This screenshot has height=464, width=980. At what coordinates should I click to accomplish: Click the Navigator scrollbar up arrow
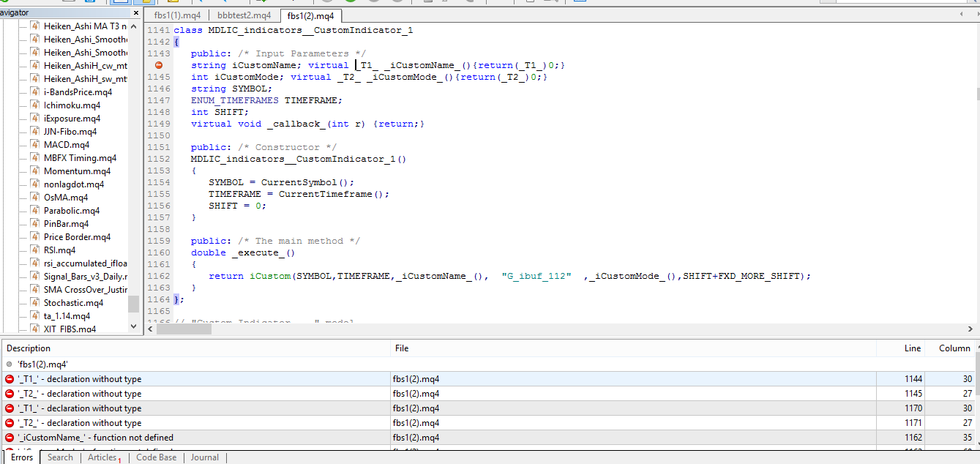point(133,26)
